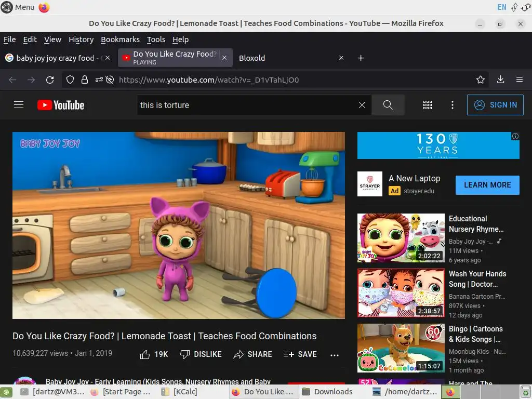Go back to the previous page
The image size is (532, 399).
click(x=12, y=79)
